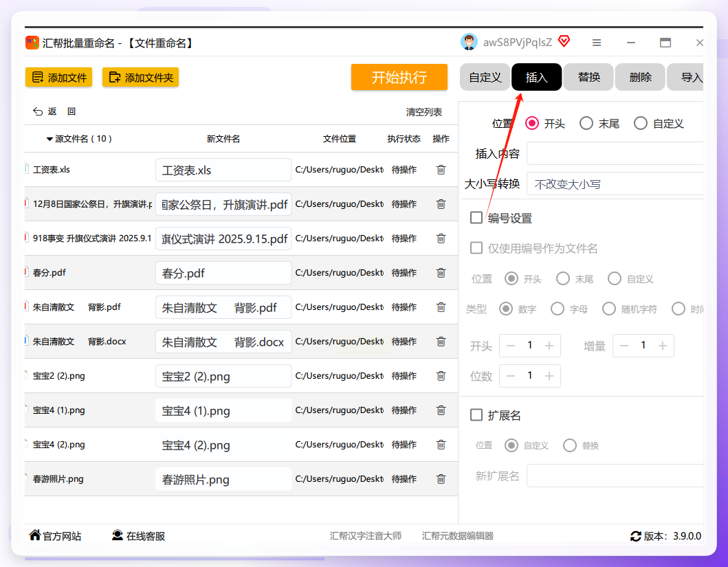Select numbering position 末尾 radio
The width and height of the screenshot is (728, 567).
563,279
